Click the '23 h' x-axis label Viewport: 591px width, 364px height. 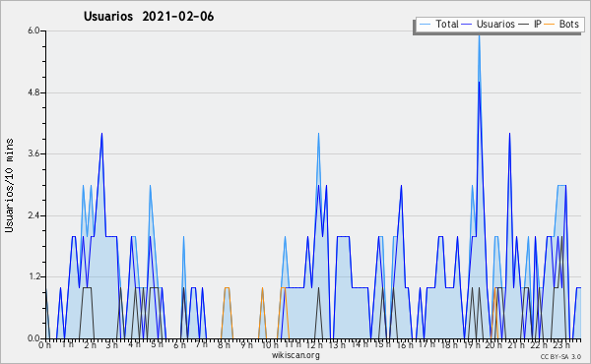tap(560, 345)
